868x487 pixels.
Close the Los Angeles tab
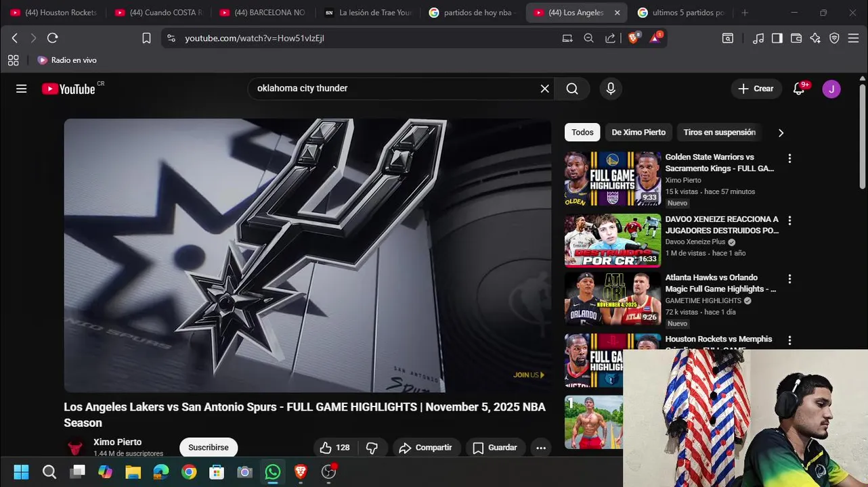617,12
